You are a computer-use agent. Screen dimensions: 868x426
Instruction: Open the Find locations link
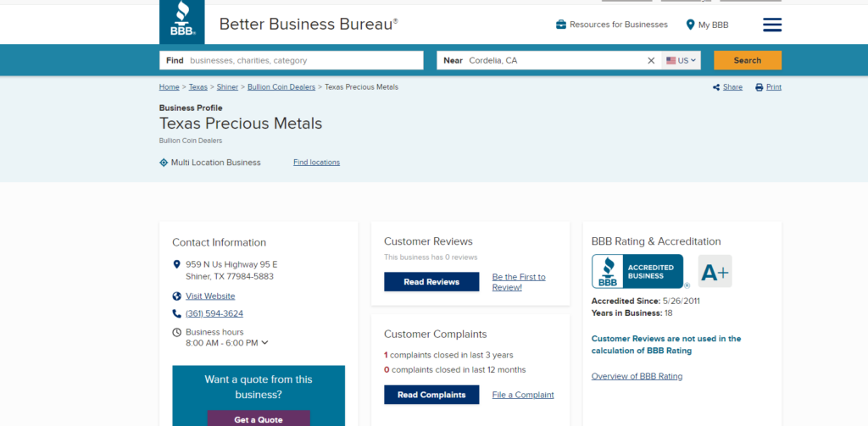317,163
